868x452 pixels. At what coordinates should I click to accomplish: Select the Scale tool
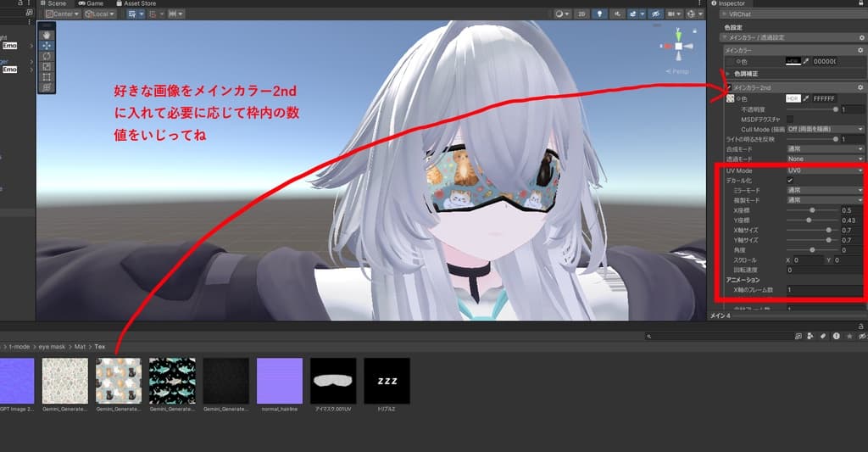46,66
